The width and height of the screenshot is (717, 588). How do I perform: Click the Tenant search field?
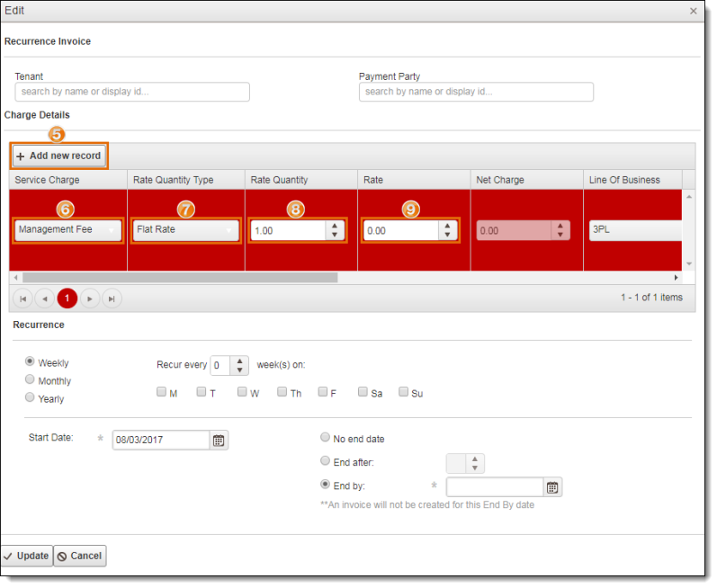tap(132, 92)
